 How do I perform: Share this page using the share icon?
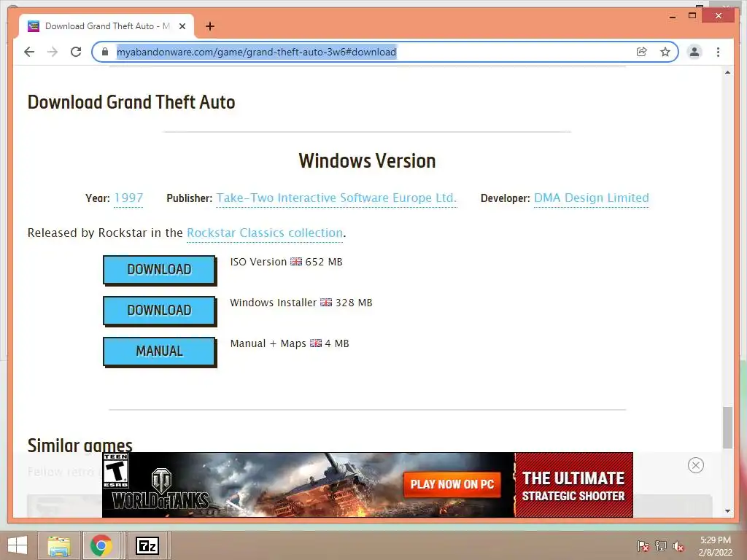pyautogui.click(x=642, y=52)
